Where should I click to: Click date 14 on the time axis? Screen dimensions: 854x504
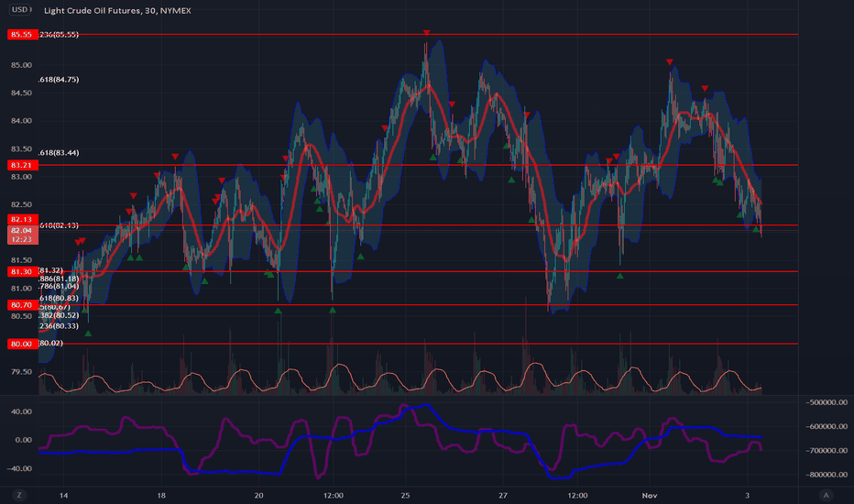tap(64, 495)
